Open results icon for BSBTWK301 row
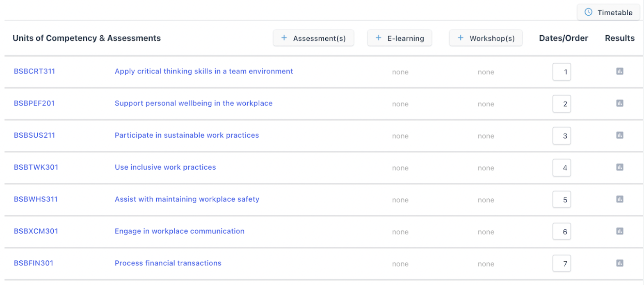 619,167
